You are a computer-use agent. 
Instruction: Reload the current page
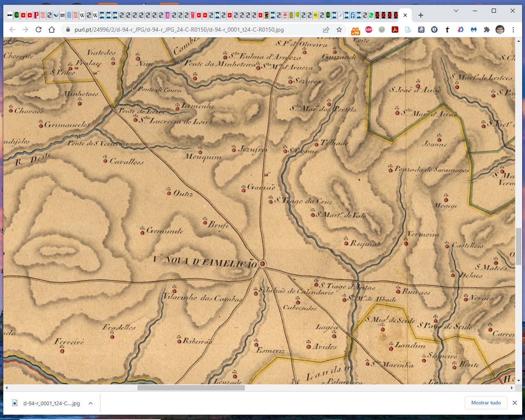[39, 30]
